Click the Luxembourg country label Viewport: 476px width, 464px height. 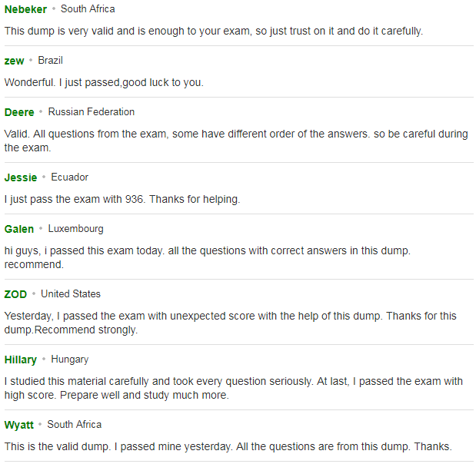75,229
